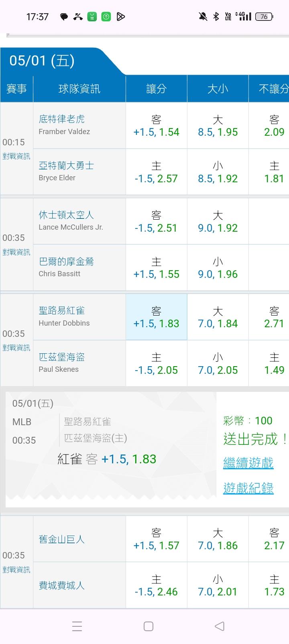Select Detroit Tigers away +1.5, 1.54 spread
This screenshot has height=644, width=289.
click(x=156, y=126)
